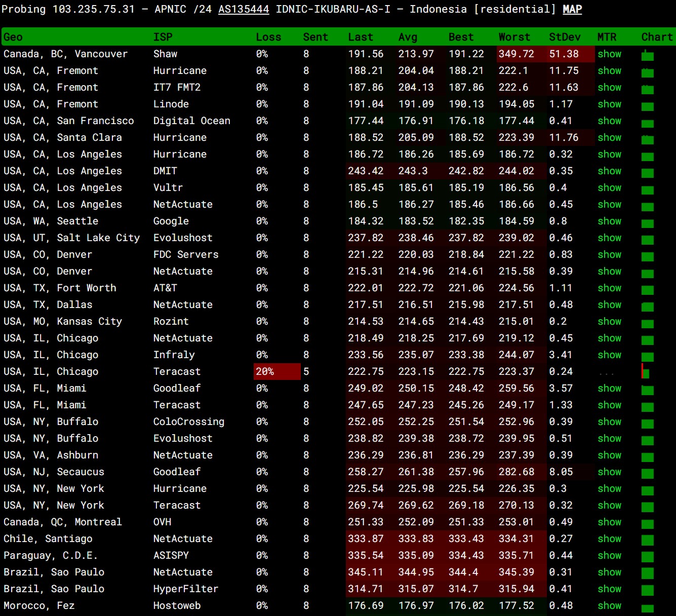Show MTR for Vancouver Shaw row
This screenshot has height=616, width=676.
[x=609, y=54]
